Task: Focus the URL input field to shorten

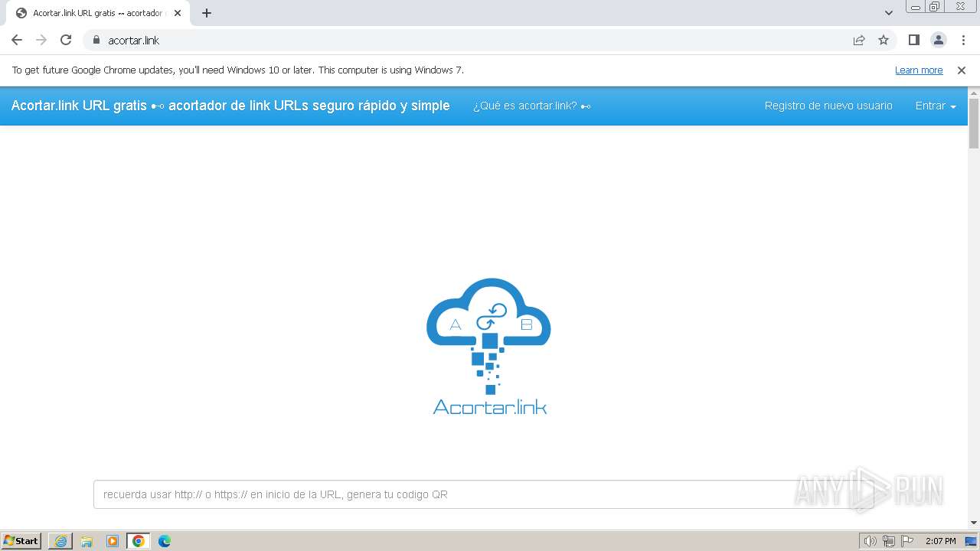Action: [x=483, y=494]
